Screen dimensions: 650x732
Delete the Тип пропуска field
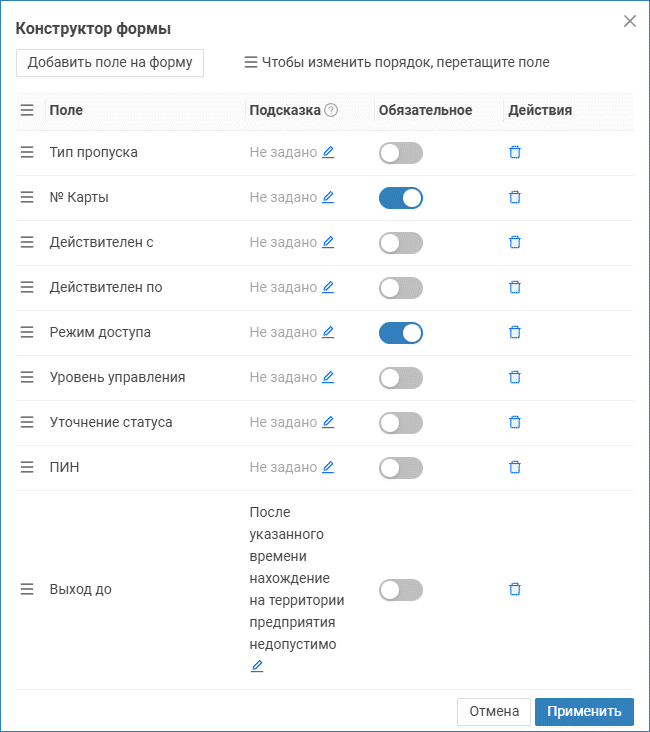[x=515, y=153]
